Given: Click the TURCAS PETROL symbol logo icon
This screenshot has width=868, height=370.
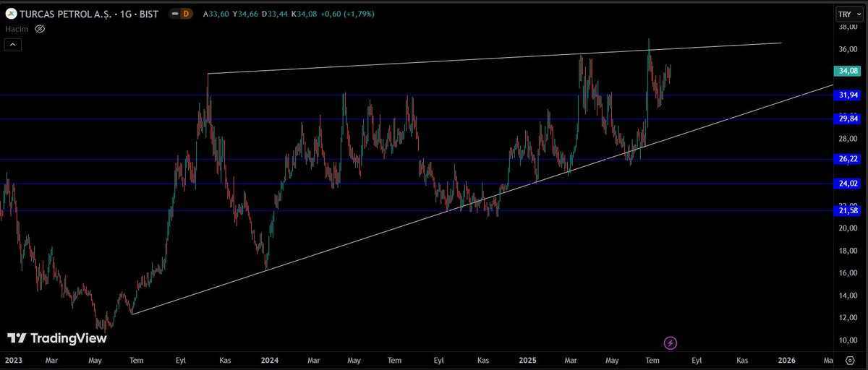Looking at the screenshot, I should 10,13.
